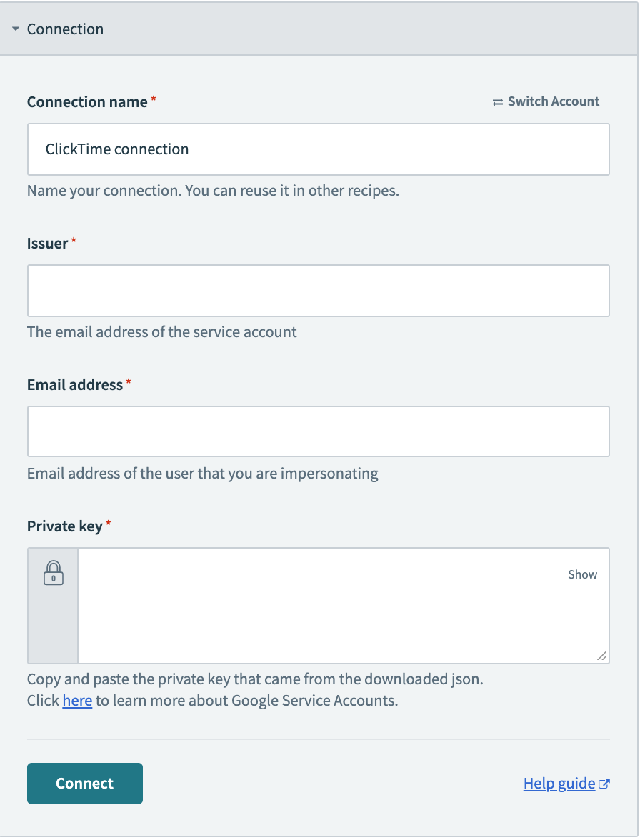
Task: Click the swap arrows icon beside Switch Account
Action: click(498, 101)
